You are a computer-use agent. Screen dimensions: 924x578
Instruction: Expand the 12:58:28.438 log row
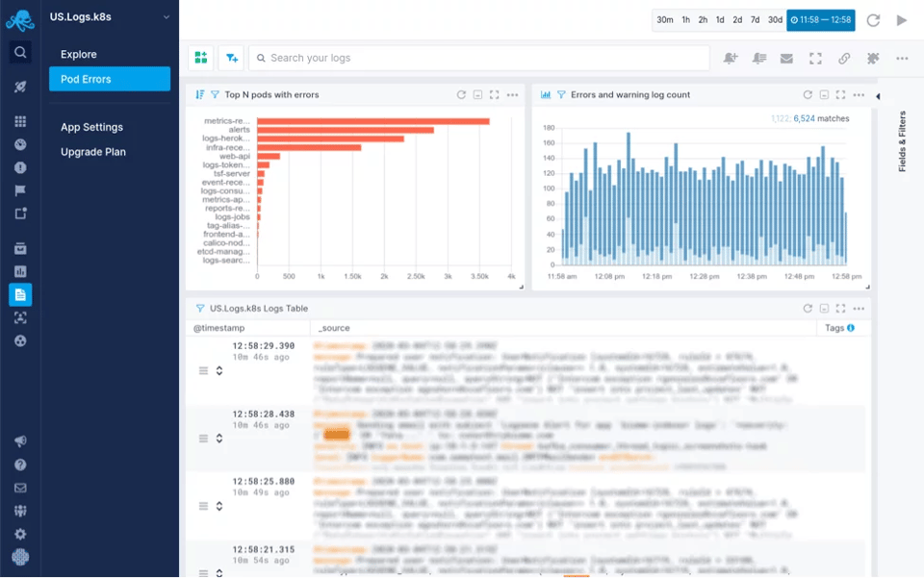tap(219, 439)
